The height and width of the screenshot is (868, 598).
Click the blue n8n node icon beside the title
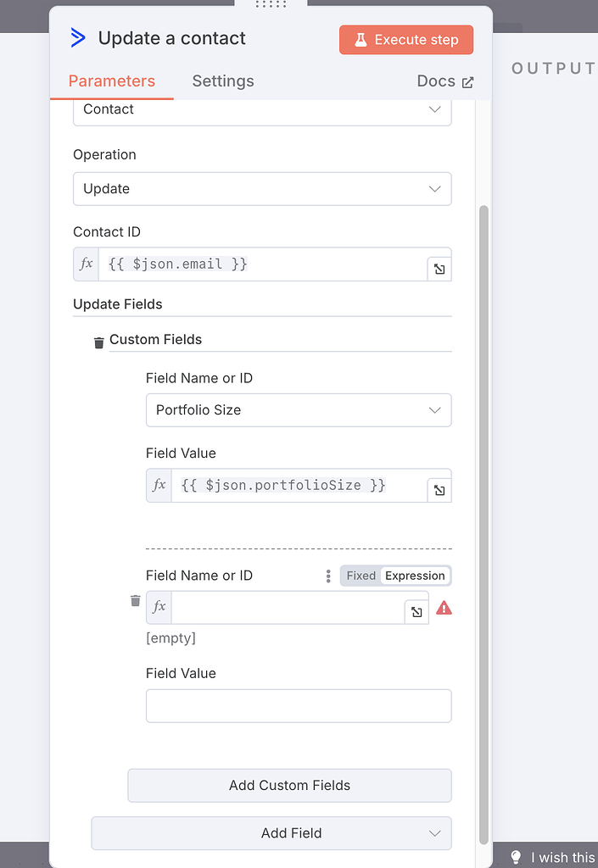[77, 37]
